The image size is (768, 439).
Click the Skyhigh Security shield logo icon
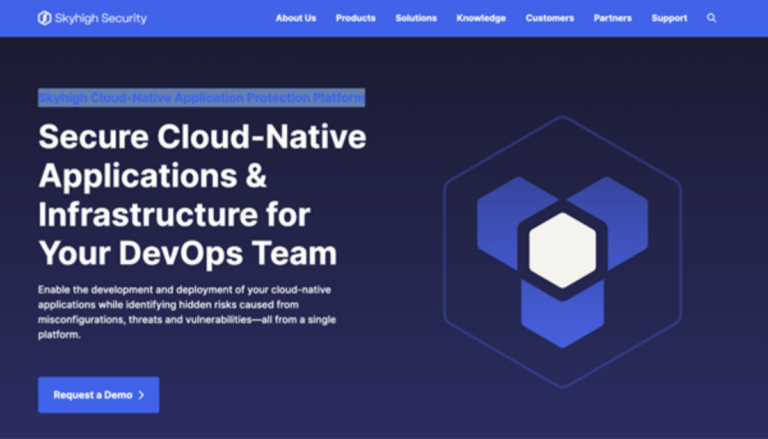pyautogui.click(x=44, y=18)
